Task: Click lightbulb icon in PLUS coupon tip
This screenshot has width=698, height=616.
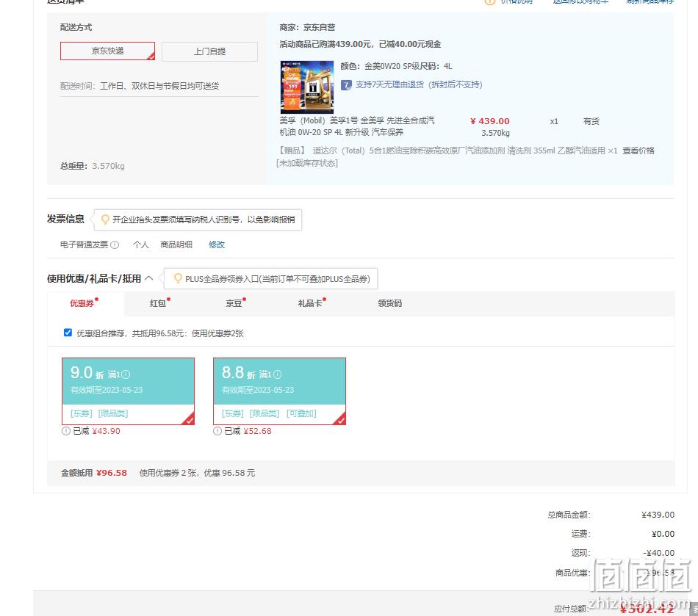Action: point(178,278)
